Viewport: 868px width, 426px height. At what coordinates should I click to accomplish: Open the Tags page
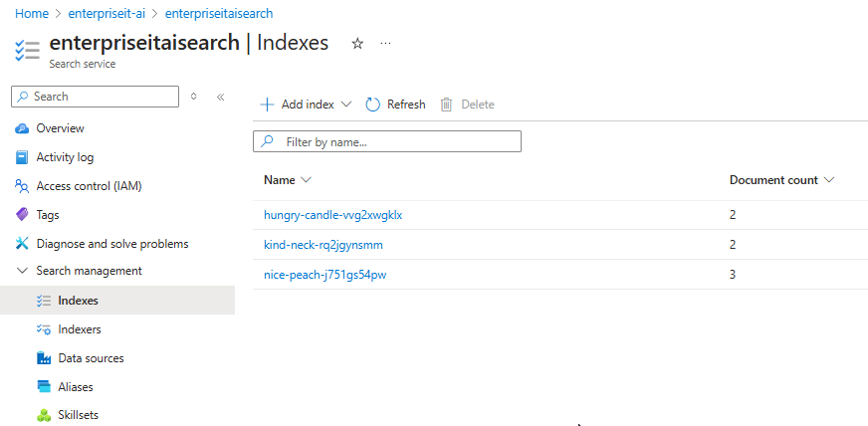[x=48, y=215]
